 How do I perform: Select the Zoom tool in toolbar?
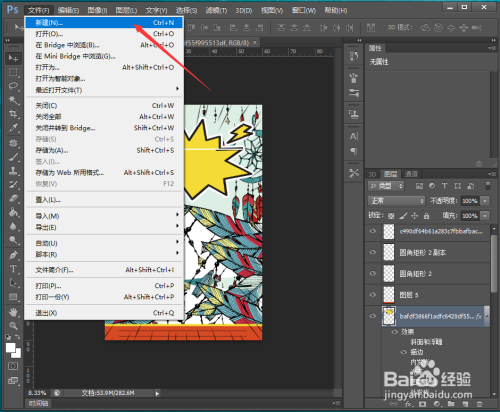(13, 326)
